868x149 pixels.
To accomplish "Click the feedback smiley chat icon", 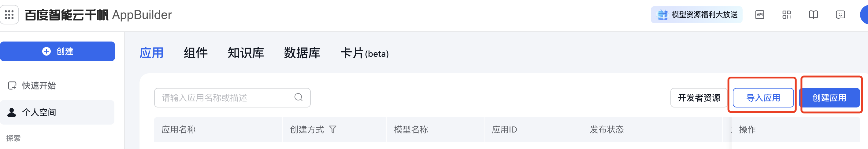I will [x=840, y=15].
